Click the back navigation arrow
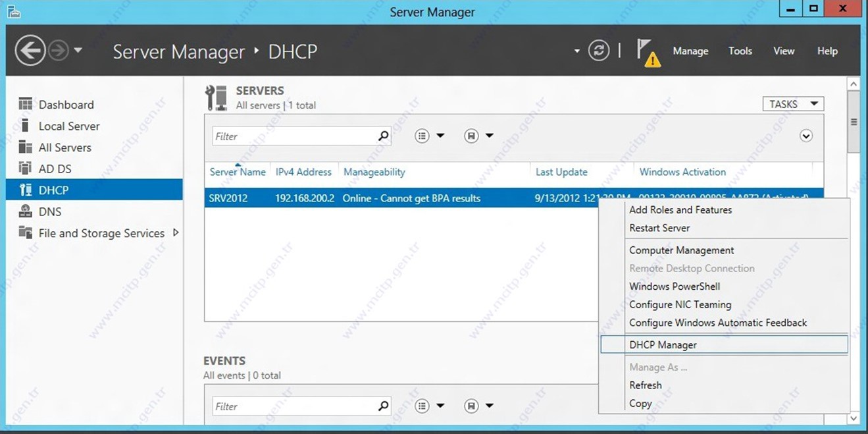868x434 pixels. 30,51
